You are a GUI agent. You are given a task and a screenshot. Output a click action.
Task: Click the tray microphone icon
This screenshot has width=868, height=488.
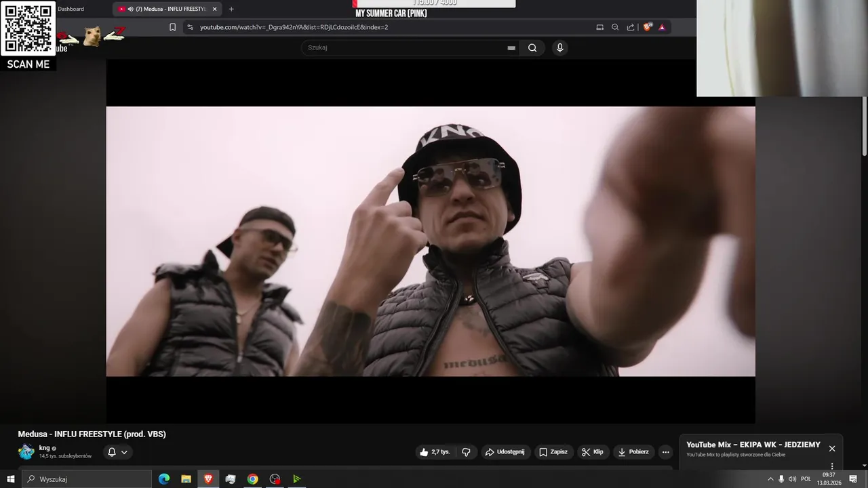(x=781, y=479)
